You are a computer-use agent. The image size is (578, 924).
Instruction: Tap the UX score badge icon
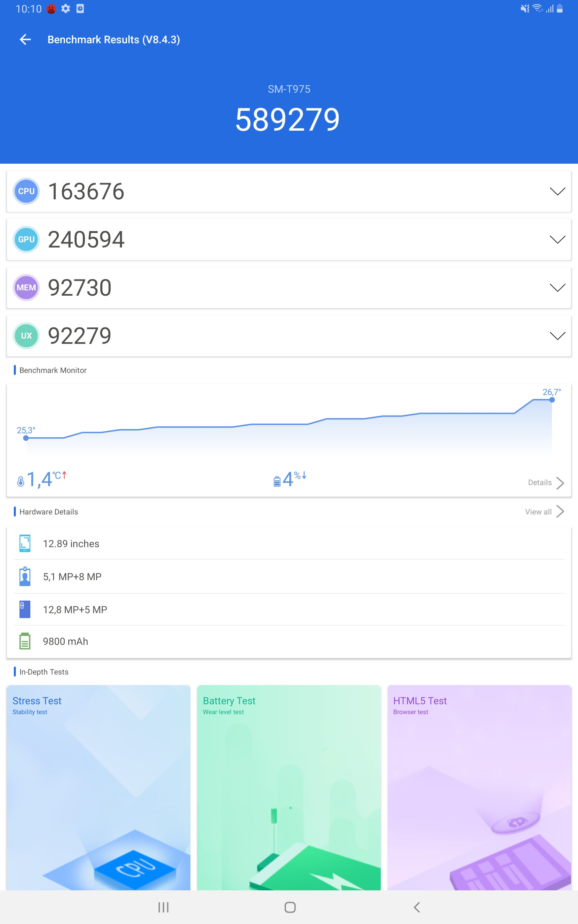click(26, 336)
